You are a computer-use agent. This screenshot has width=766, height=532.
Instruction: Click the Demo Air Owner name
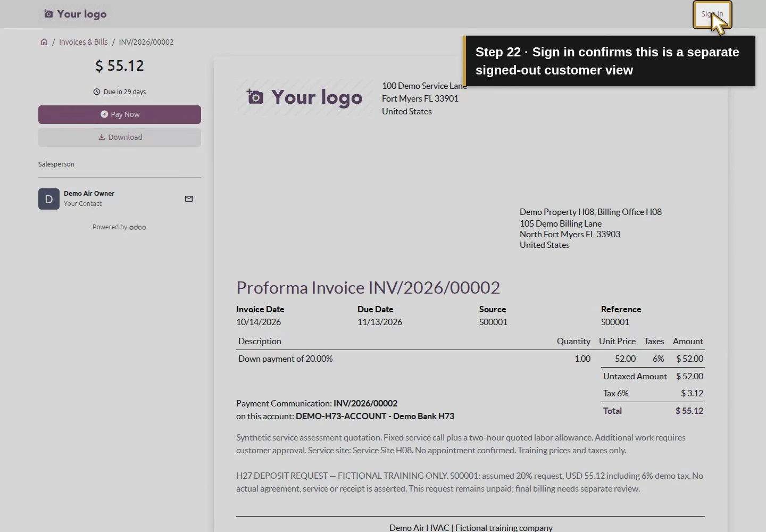pos(89,194)
